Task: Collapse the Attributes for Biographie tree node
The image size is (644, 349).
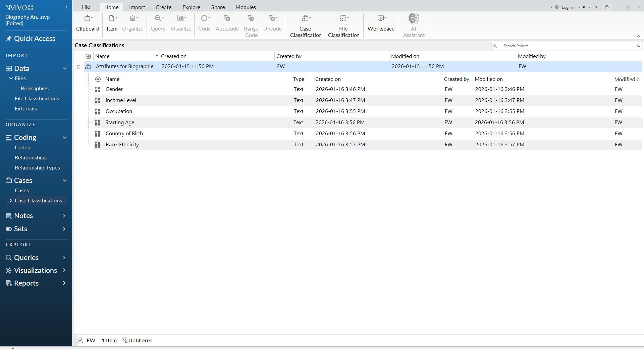Action: pos(78,67)
